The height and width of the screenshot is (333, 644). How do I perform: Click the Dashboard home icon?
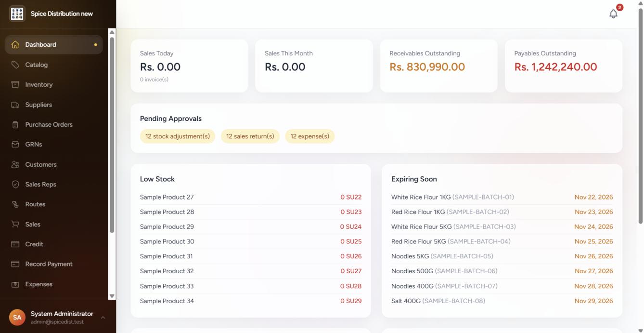(15, 44)
